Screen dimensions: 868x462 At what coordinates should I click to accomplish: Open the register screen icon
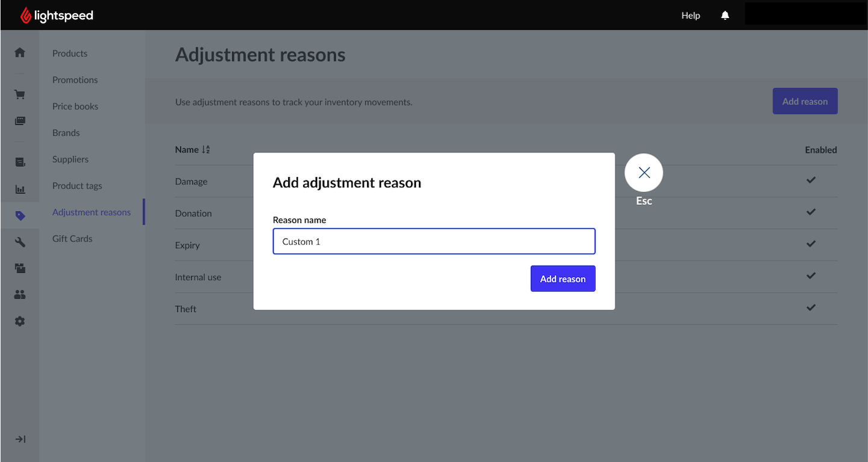[x=19, y=120]
